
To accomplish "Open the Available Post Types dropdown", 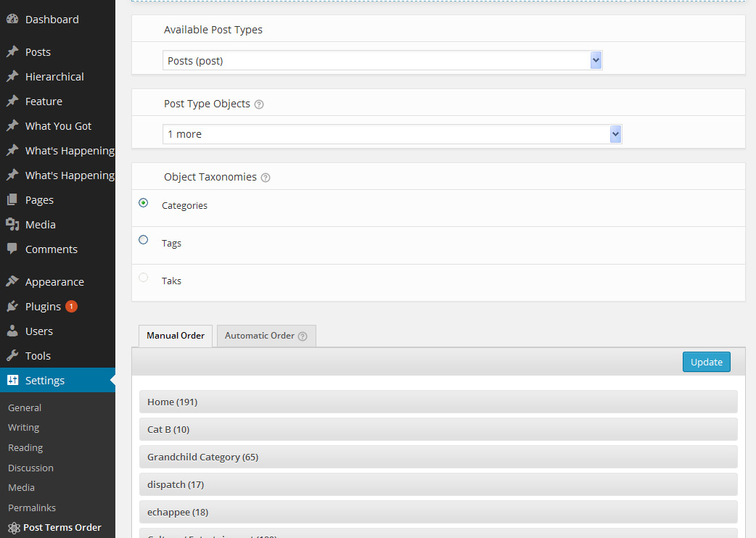I will pos(382,60).
